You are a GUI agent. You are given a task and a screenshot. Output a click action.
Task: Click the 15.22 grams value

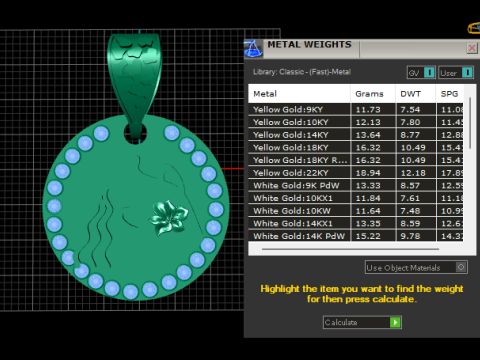pos(368,236)
